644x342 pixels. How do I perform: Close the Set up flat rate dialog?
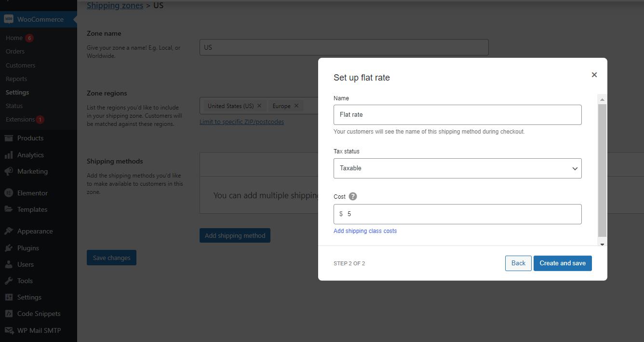pyautogui.click(x=594, y=75)
